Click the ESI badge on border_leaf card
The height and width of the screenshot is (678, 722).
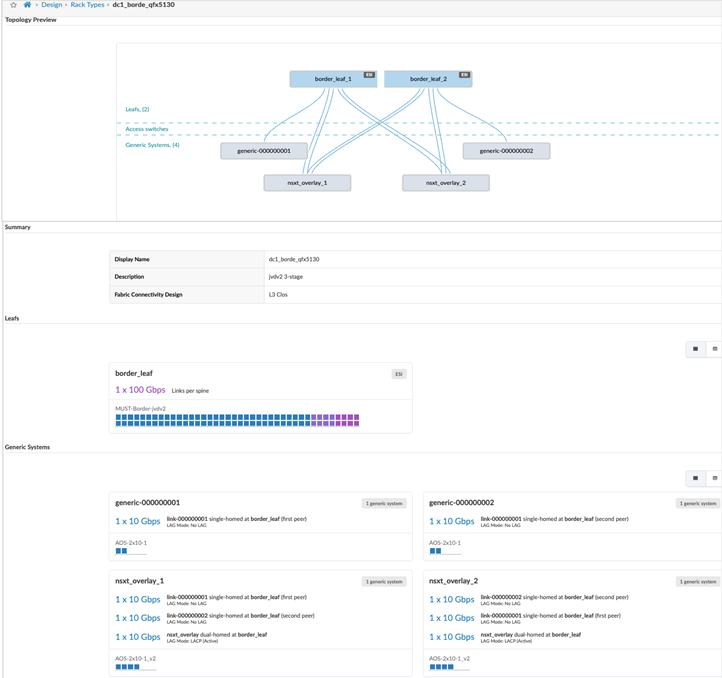pos(398,374)
